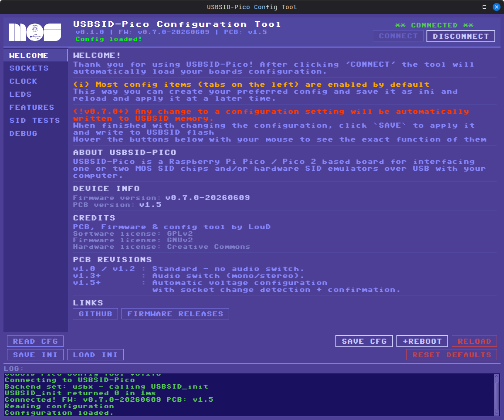The image size is (504, 420).
Task: Open the CLOCK tab
Action: click(x=35, y=81)
